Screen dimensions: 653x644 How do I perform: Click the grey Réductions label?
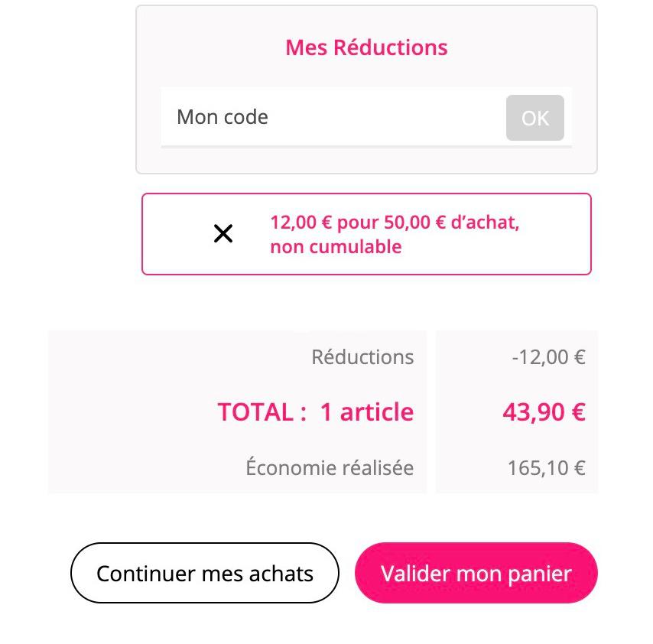[x=362, y=357]
